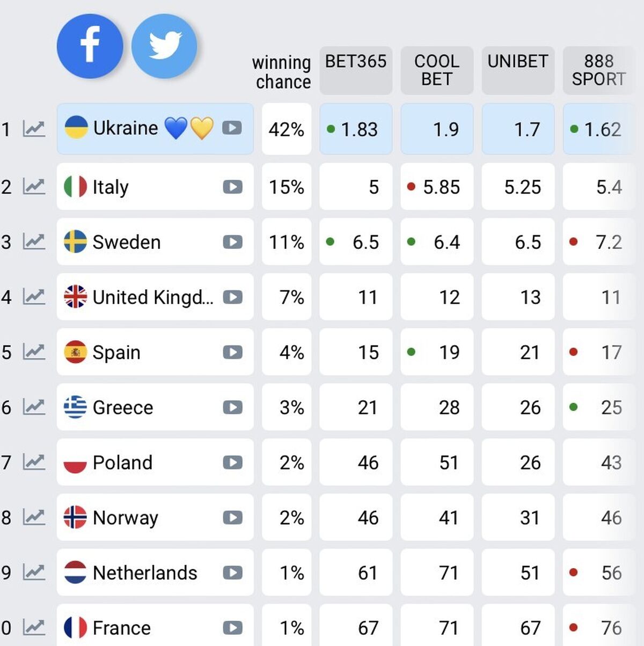Screen dimensions: 644x646
Task: Share on Twitter
Action: [164, 46]
